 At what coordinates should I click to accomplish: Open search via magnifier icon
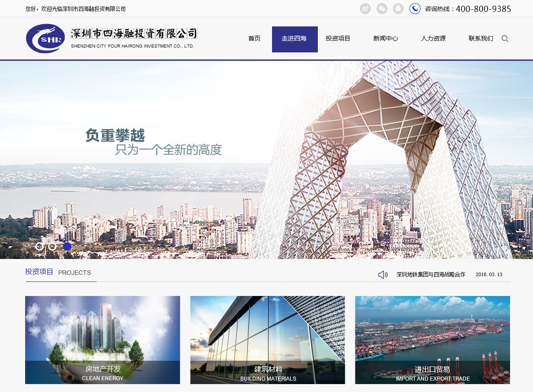pos(505,39)
